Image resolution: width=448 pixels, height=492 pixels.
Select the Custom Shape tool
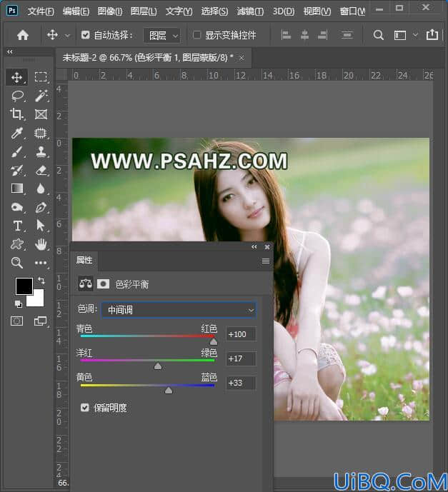[17, 244]
